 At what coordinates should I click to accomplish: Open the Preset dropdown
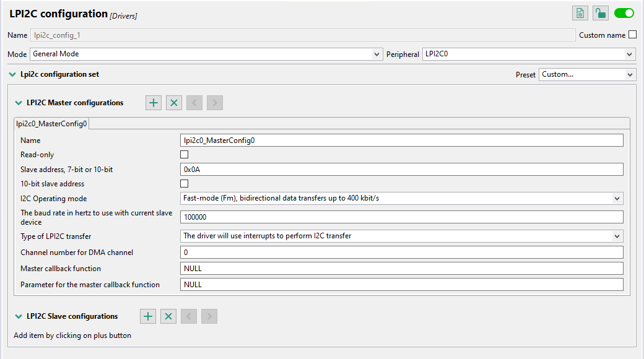pos(587,75)
